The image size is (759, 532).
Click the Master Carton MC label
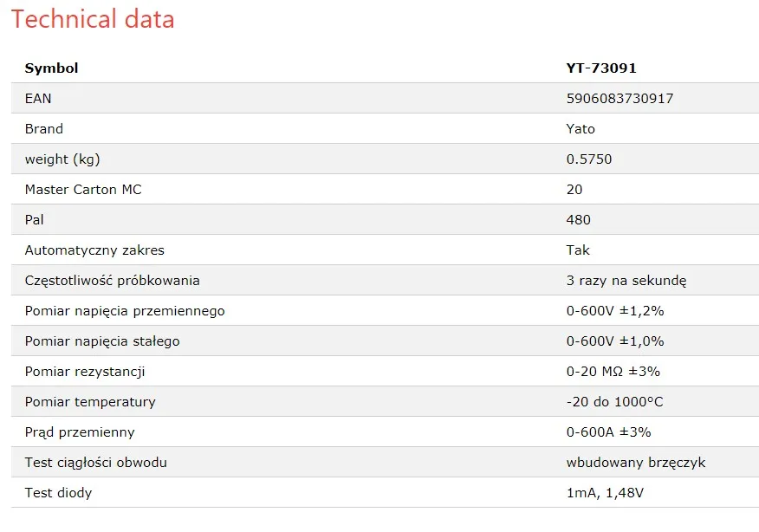[x=83, y=190]
